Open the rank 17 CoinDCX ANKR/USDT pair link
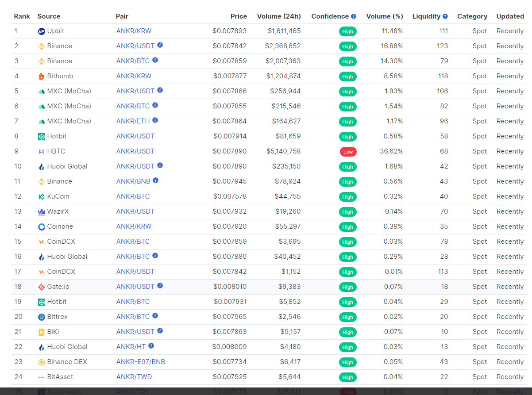Screen dimensions: 532x395 (x=135, y=272)
